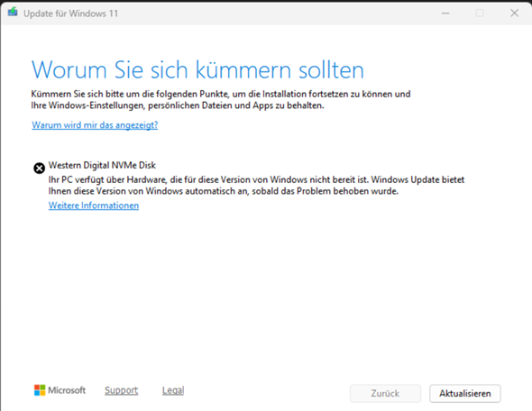Open 'Warum wird mir das angezeigt?' link
The image size is (532, 411).
point(95,125)
